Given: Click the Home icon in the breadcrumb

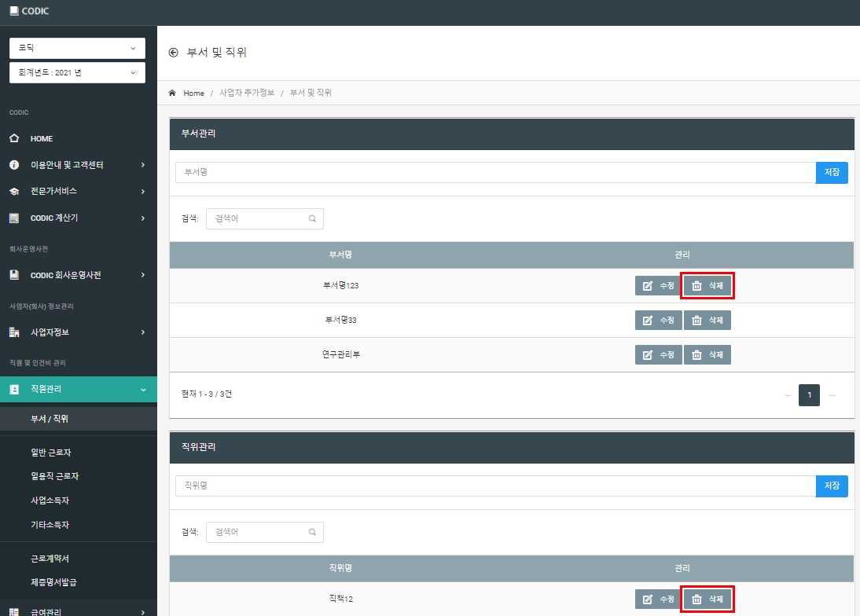Looking at the screenshot, I should click(x=172, y=93).
